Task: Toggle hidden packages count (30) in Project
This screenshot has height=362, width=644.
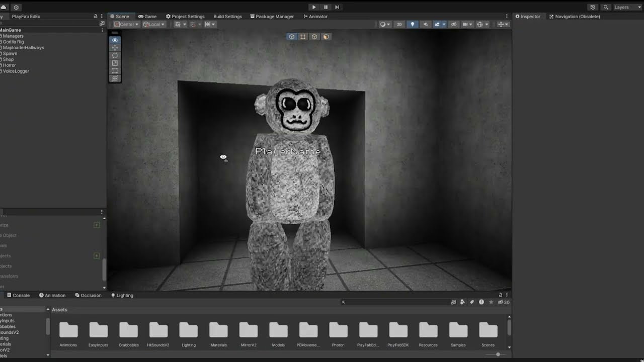Action: click(x=504, y=302)
